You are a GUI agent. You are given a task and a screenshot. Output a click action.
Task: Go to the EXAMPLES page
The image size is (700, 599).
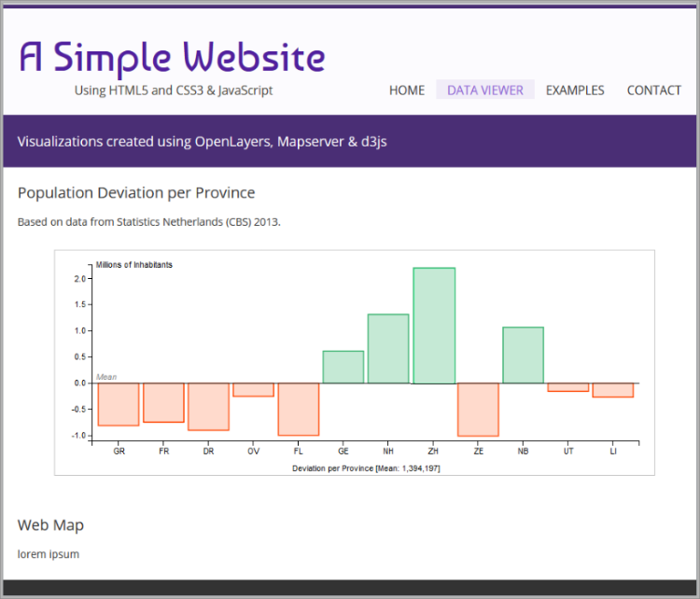[575, 91]
